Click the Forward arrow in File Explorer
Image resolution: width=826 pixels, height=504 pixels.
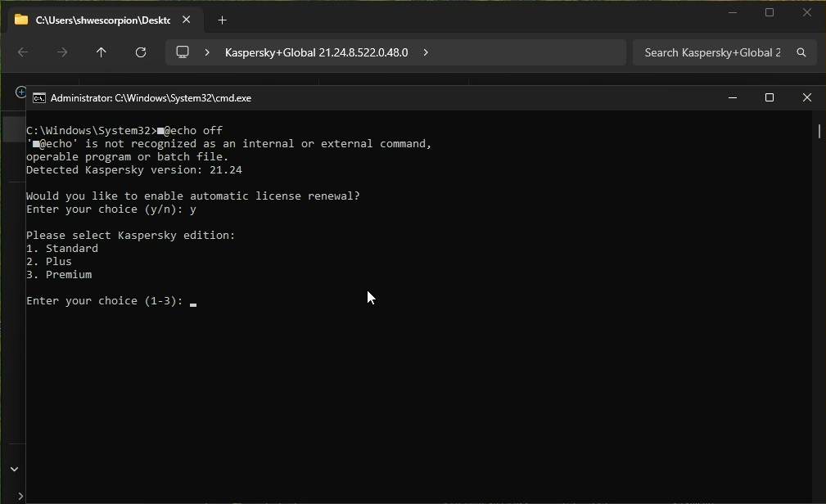pos(62,52)
